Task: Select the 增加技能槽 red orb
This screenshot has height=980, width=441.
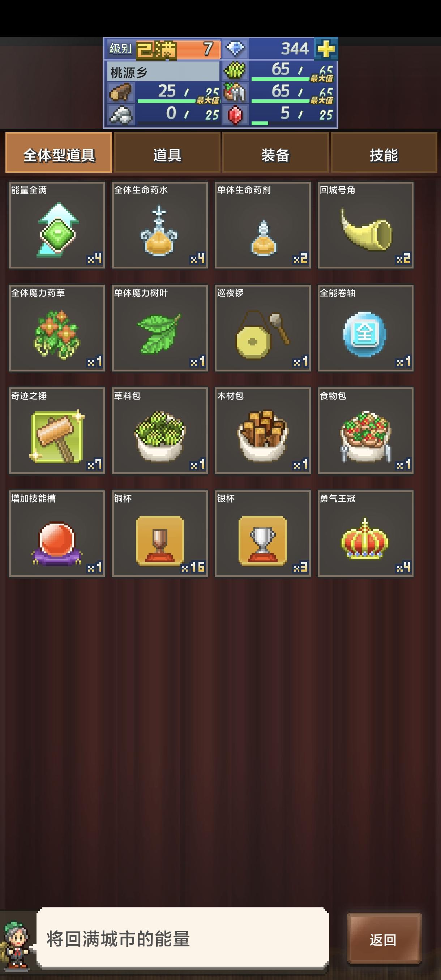Action: coord(57,534)
